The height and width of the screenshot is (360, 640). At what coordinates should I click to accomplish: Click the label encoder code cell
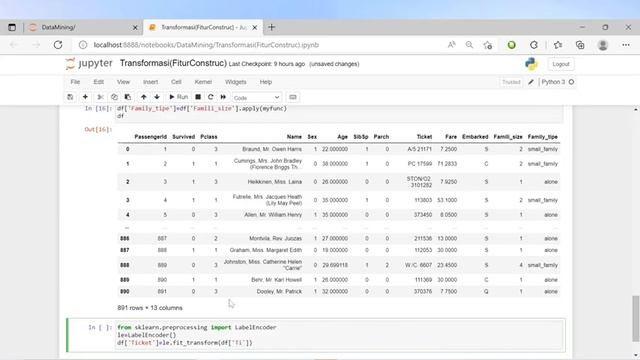tap(340, 335)
